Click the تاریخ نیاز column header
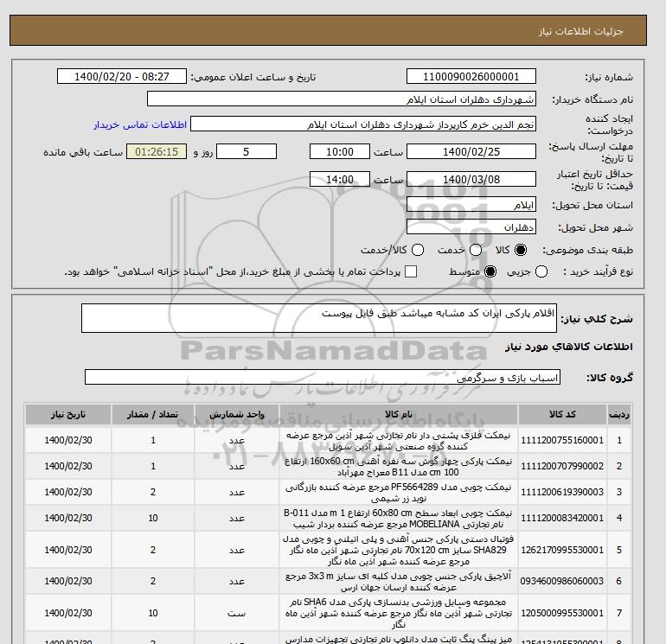Image resolution: width=666 pixels, height=644 pixels. [x=68, y=414]
